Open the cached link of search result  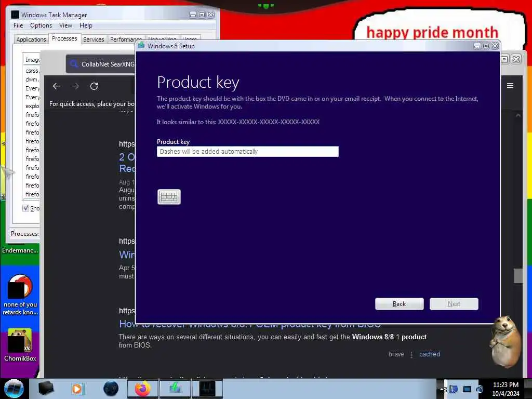pos(430,354)
